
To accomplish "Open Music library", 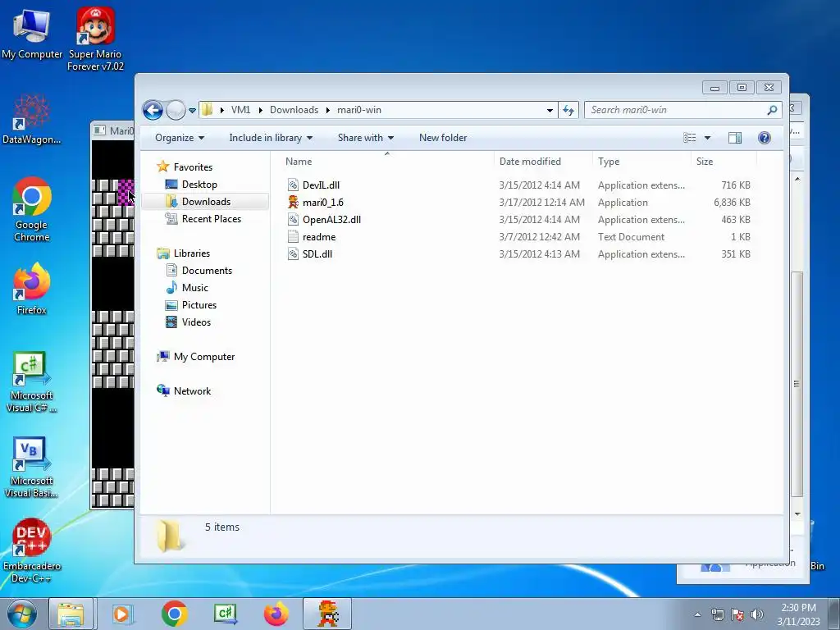I will click(x=187, y=288).
